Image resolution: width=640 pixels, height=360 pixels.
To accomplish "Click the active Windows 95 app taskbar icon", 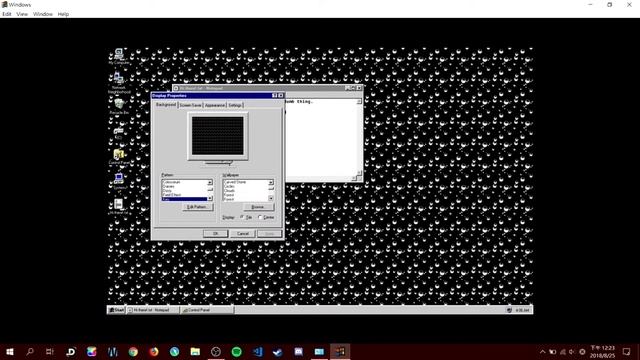I will pyautogui.click(x=340, y=351).
